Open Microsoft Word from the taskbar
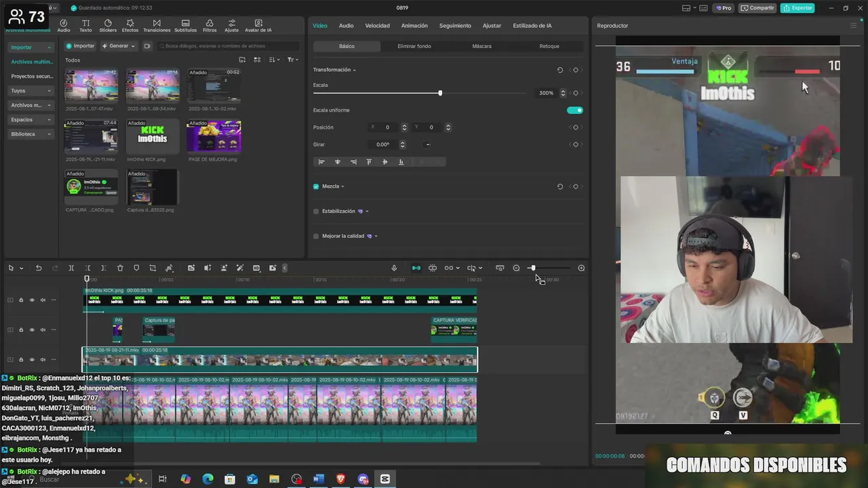This screenshot has height=488, width=868. click(318, 479)
